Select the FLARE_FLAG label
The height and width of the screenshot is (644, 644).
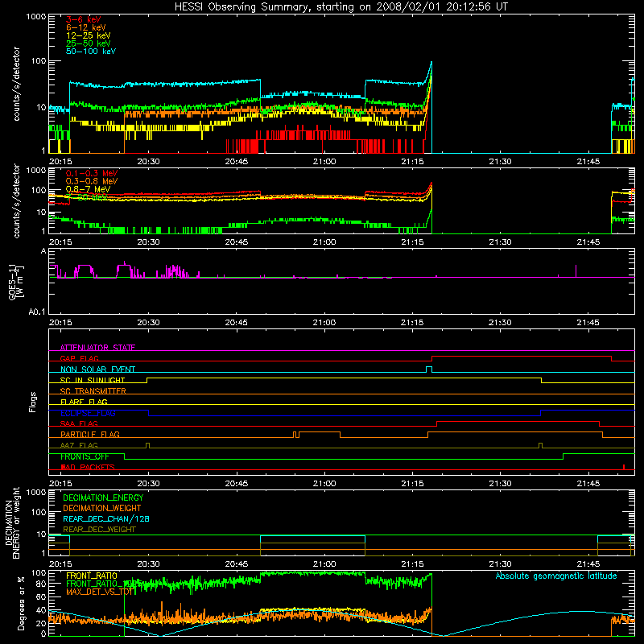click(84, 402)
